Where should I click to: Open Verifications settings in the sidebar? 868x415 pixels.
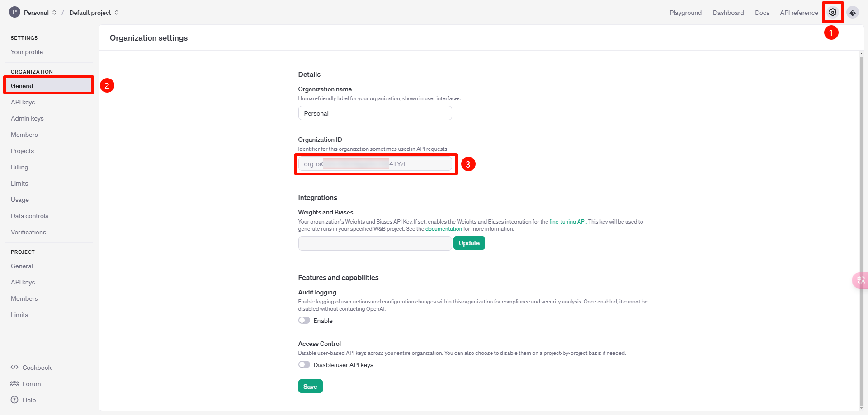28,232
